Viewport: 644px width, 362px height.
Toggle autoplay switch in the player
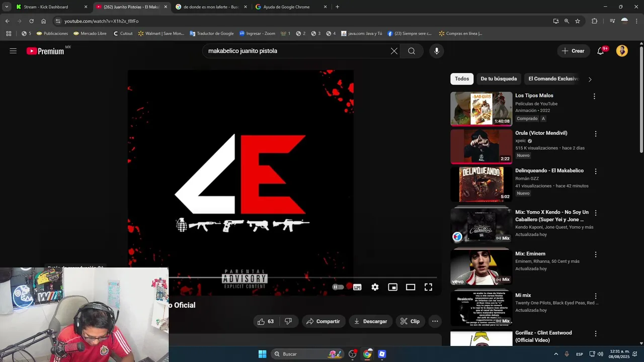(x=338, y=287)
